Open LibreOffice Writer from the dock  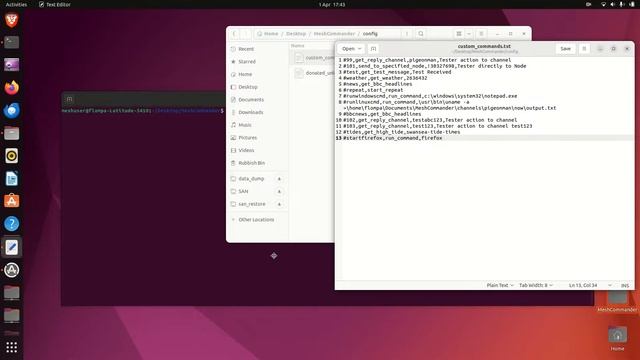(11, 178)
